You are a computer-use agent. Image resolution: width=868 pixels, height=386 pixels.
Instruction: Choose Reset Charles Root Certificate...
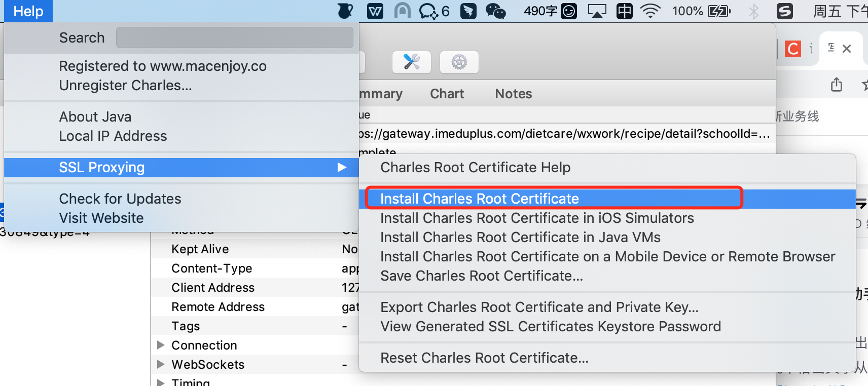click(x=607, y=358)
